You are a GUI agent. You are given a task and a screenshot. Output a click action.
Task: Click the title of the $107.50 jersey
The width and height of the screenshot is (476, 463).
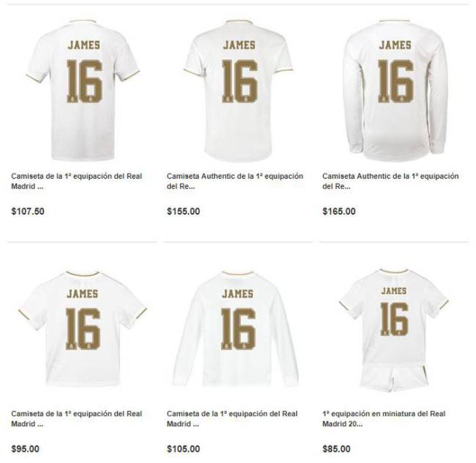pyautogui.click(x=77, y=181)
